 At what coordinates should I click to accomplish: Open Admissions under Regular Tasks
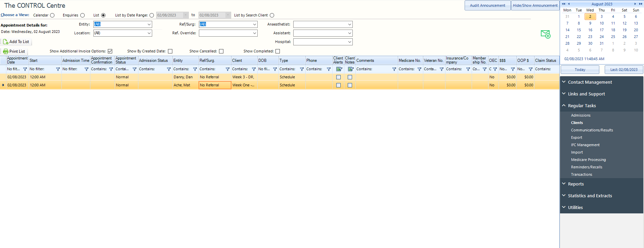click(x=581, y=116)
